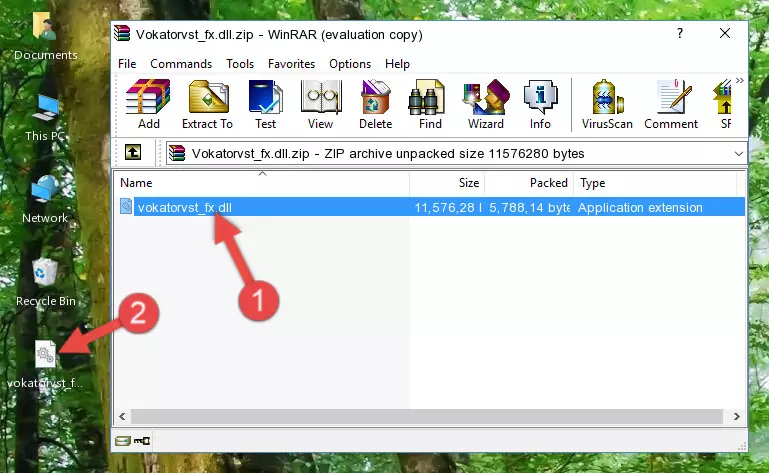Run VirusScan on the archive
This screenshot has width=769, height=473.
click(607, 104)
